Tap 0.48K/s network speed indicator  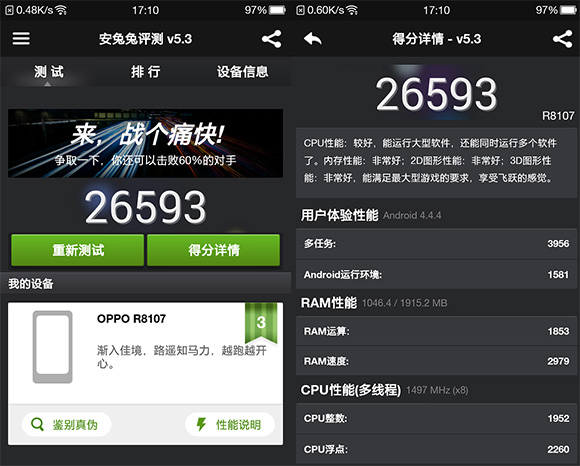click(x=34, y=10)
